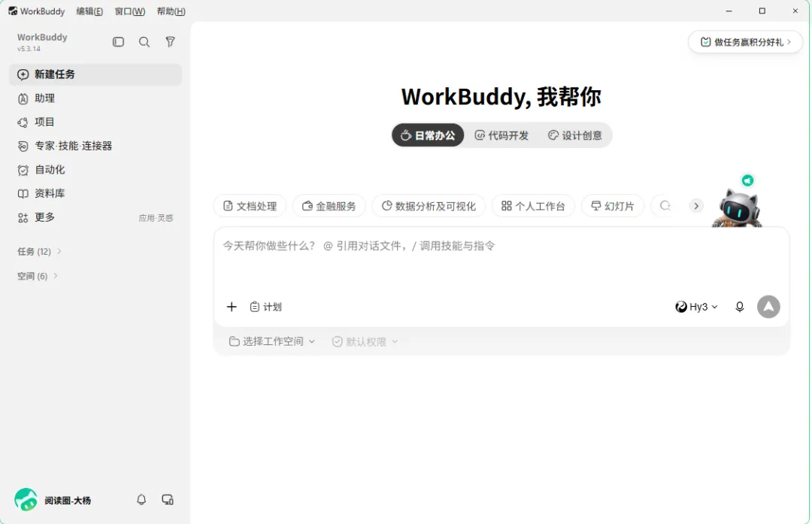Select the 数据分析及可视化 chip

(x=429, y=206)
